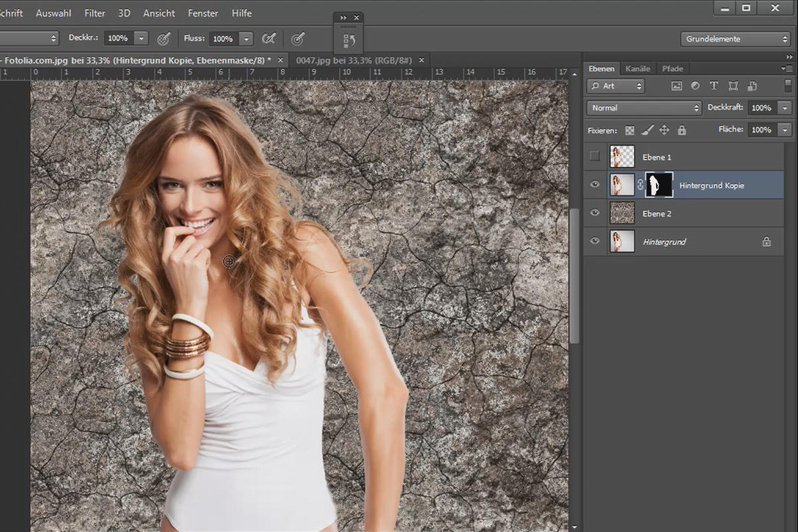Viewport: 798px width, 532px height.
Task: Open the Filter menu
Action: [95, 13]
